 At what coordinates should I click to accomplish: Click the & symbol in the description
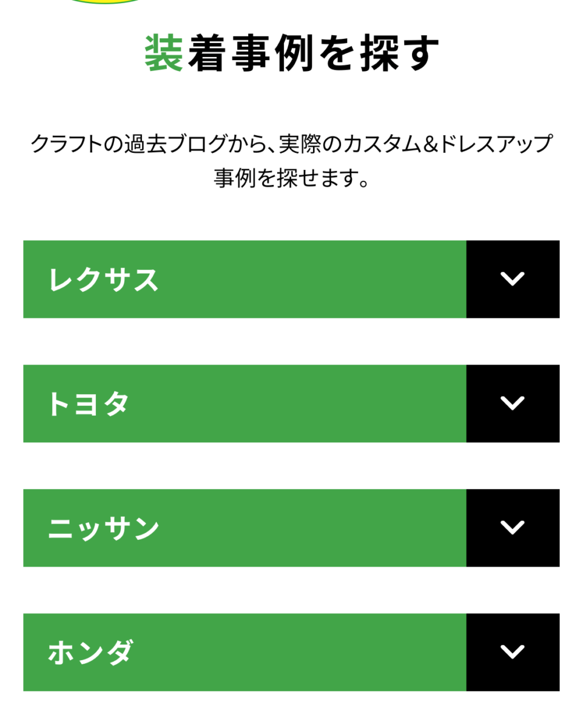431,144
